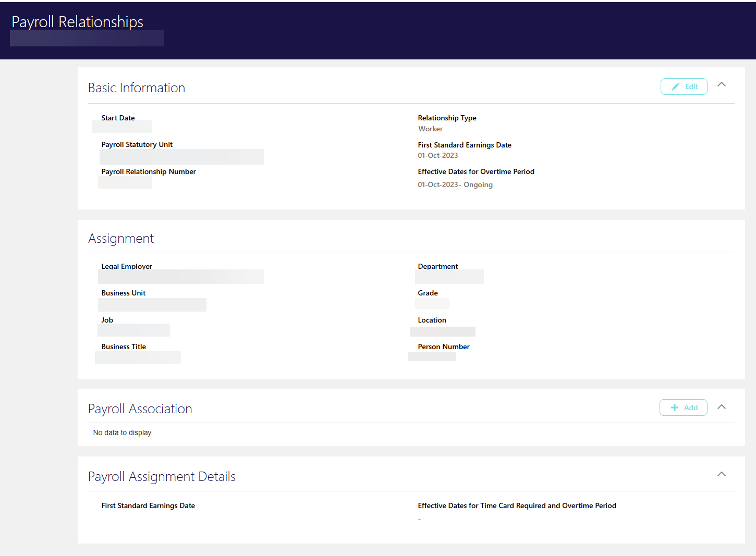Screen dimensions: 756x556
Task: Click the plus icon on the Add button
Action: [674, 407]
